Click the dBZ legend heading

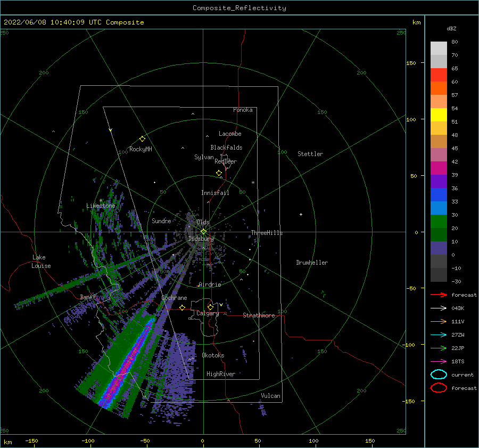(451, 28)
